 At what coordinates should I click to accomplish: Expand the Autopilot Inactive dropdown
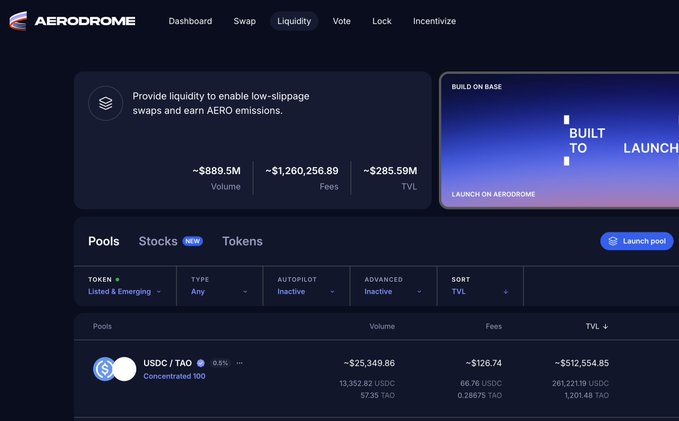(306, 286)
